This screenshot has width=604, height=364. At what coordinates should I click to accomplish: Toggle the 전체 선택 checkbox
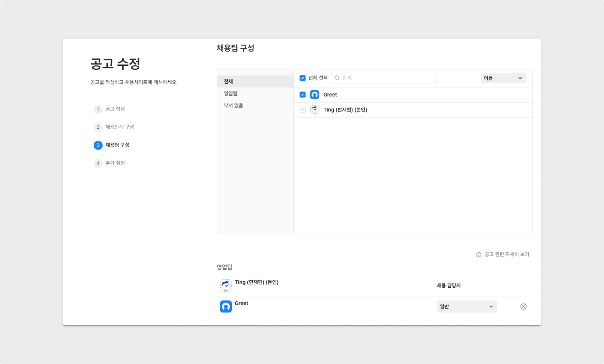(x=303, y=78)
